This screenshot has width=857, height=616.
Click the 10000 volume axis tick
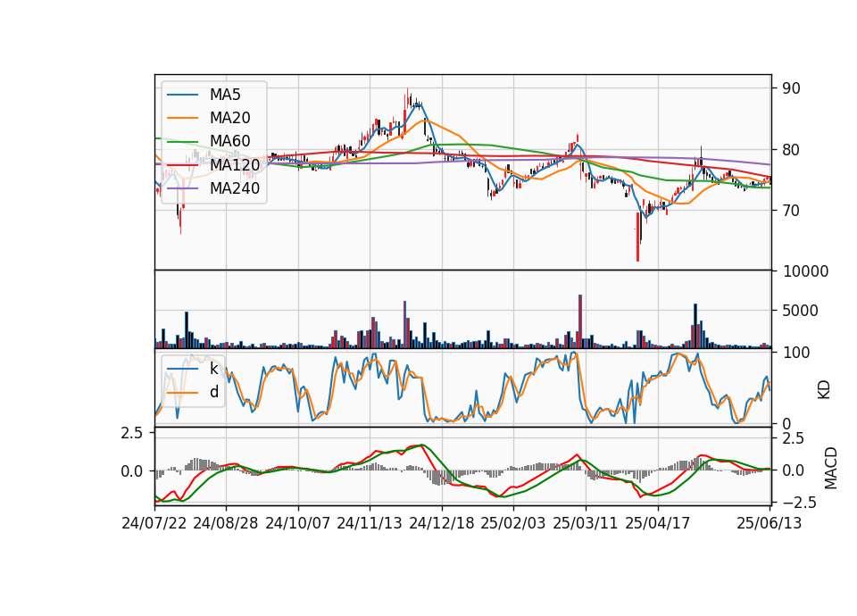pos(805,271)
